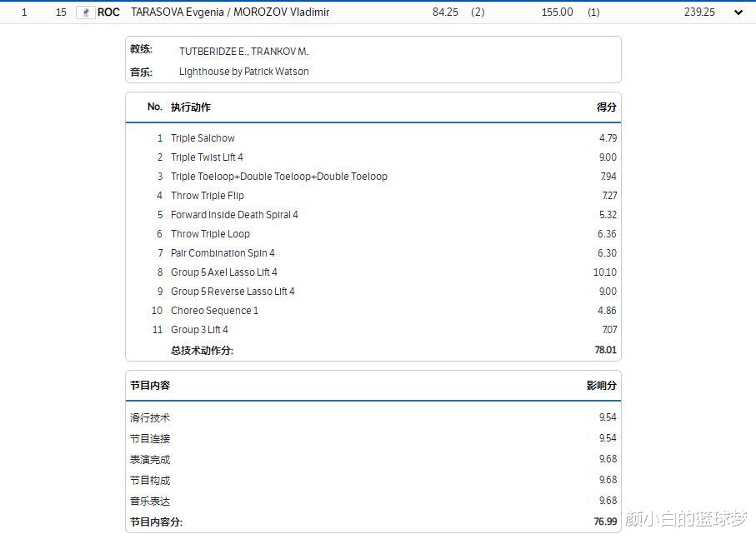
Task: Click free skate score 155.00
Action: click(557, 12)
